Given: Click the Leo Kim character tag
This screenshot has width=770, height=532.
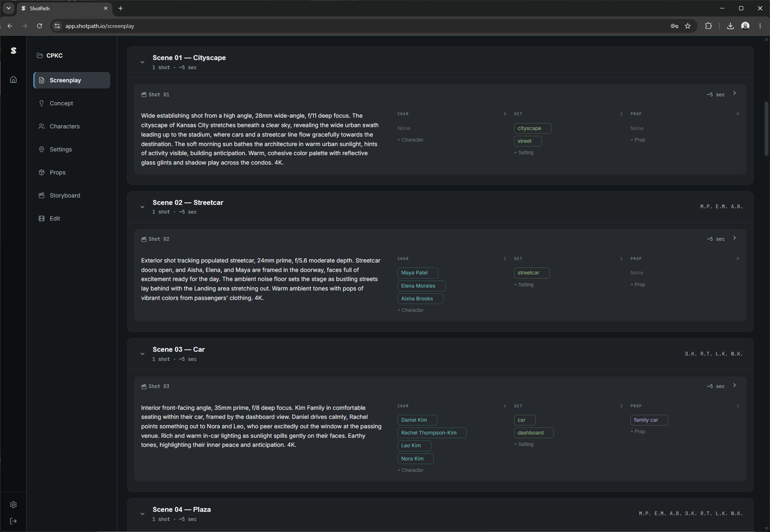Looking at the screenshot, I should pyautogui.click(x=414, y=446).
